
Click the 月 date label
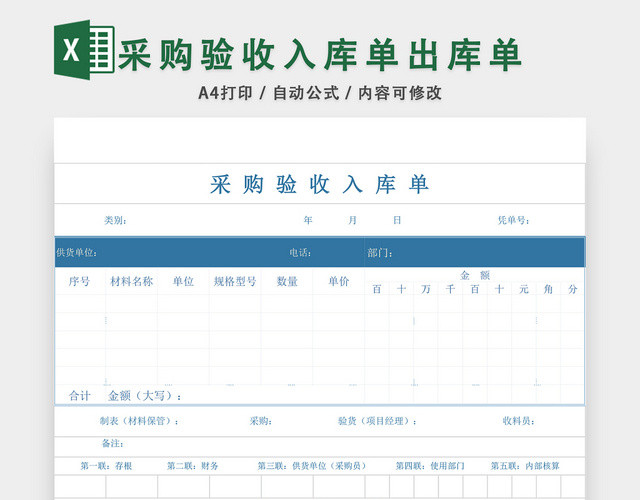352,220
